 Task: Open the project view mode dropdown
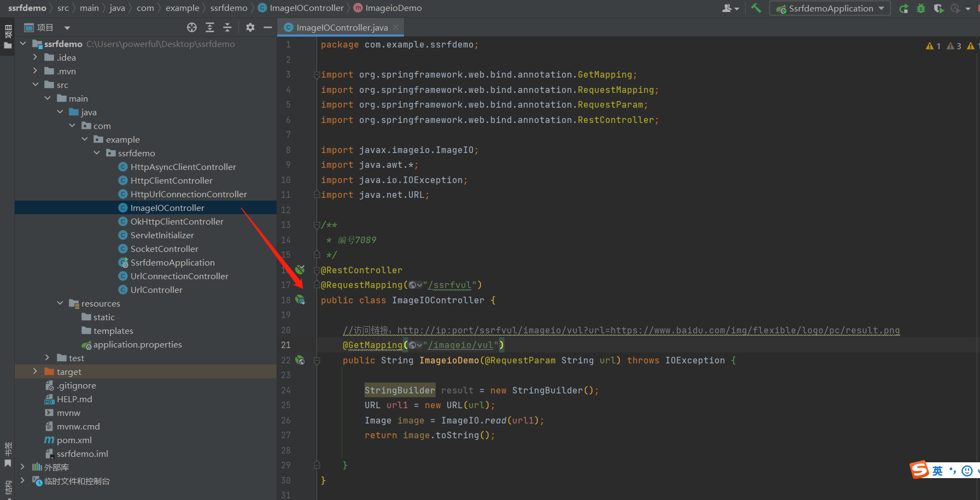(x=67, y=28)
